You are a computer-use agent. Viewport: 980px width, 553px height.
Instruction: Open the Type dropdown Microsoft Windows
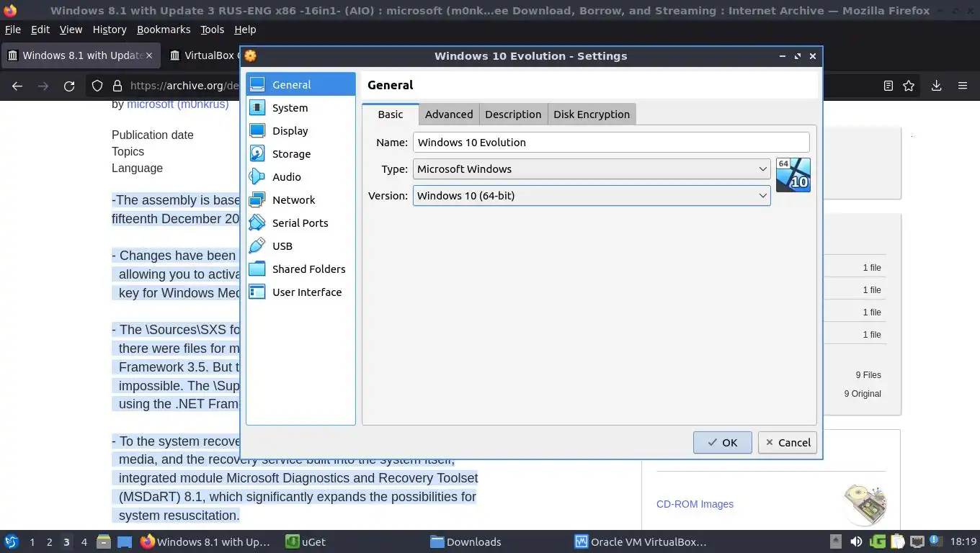(592, 168)
